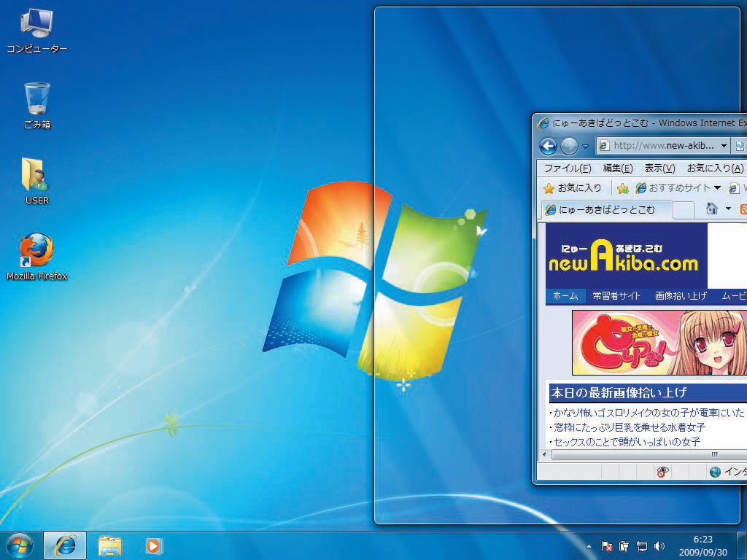Click the power plug tray icon
Screen dimensions: 747x560
click(624, 546)
